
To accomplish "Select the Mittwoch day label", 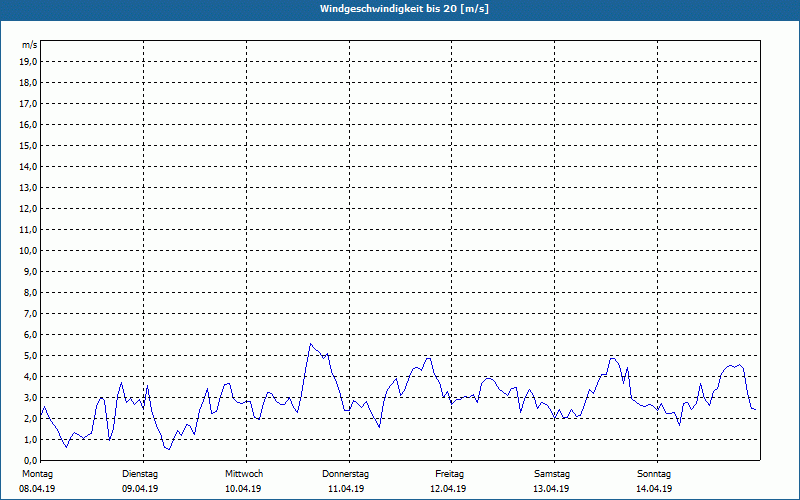I will (244, 474).
